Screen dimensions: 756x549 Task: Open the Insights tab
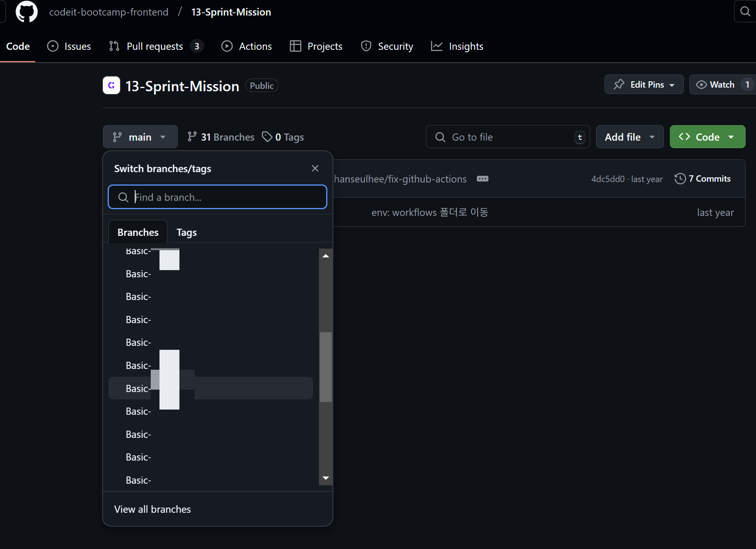457,46
